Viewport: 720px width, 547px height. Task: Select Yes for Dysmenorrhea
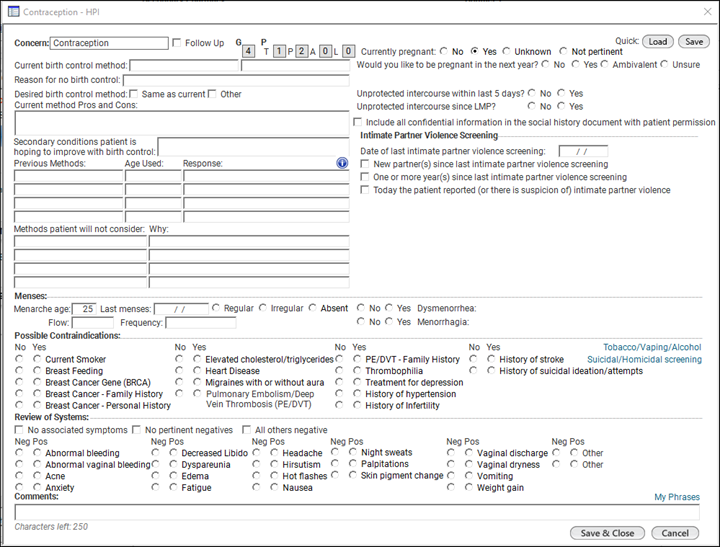click(389, 308)
